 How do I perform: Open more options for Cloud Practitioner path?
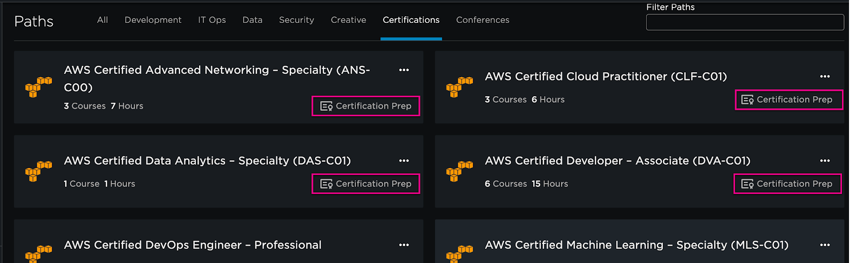pyautogui.click(x=825, y=77)
